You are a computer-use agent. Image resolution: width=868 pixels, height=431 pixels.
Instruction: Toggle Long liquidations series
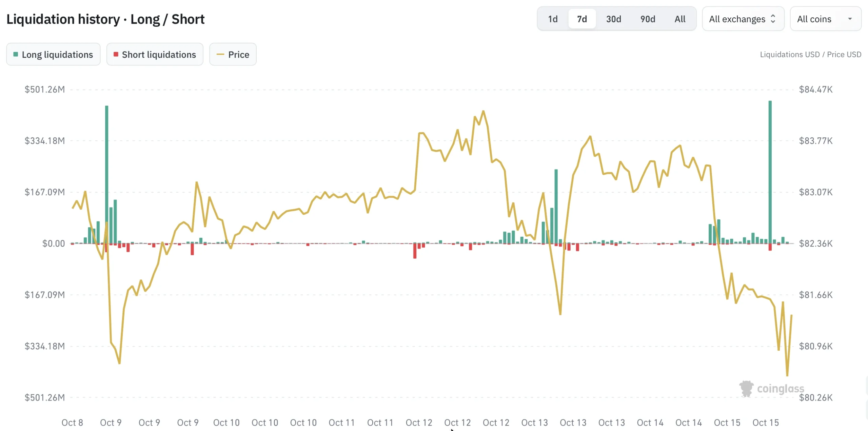53,54
